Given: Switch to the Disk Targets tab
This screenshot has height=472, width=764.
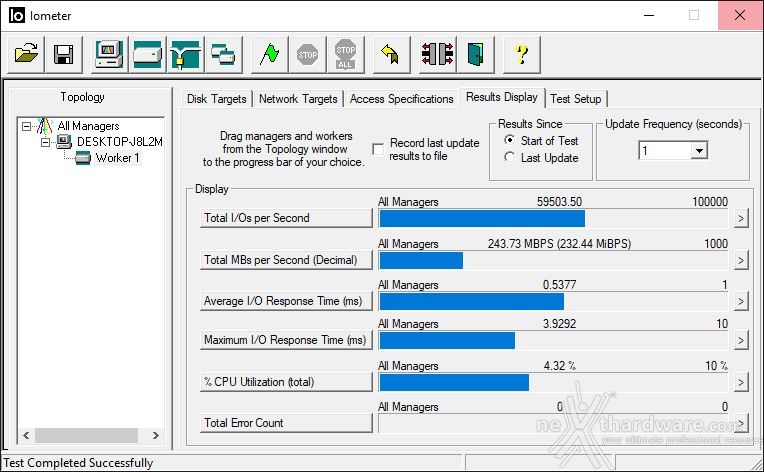Looking at the screenshot, I should click(x=217, y=99).
